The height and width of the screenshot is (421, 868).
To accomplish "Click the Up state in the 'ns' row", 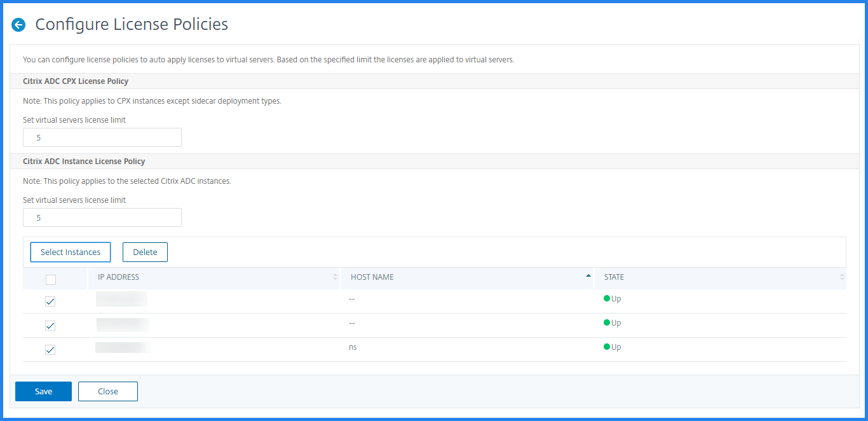I will 612,347.
